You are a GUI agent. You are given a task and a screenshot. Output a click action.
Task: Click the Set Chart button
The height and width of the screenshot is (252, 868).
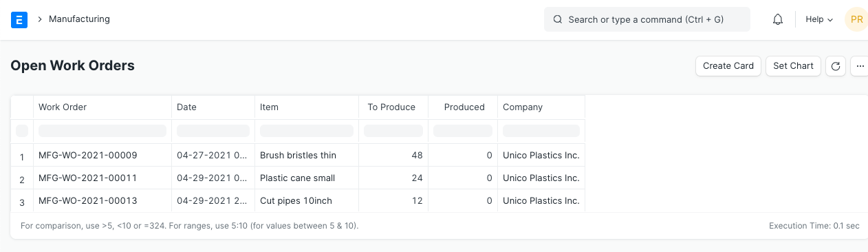(793, 66)
